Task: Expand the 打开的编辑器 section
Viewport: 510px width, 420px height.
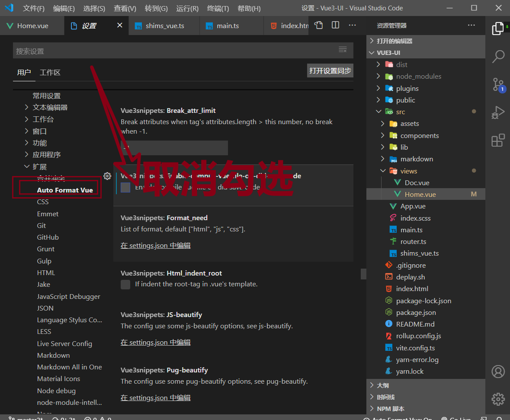Action: [x=426, y=41]
